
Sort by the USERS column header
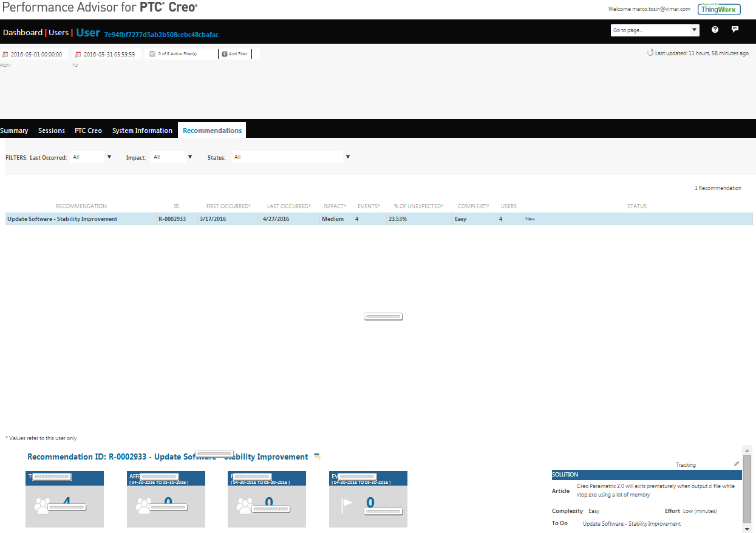pyautogui.click(x=509, y=206)
